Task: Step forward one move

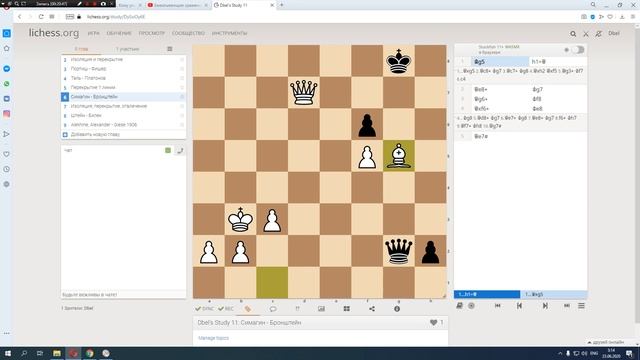Action: coord(545,305)
